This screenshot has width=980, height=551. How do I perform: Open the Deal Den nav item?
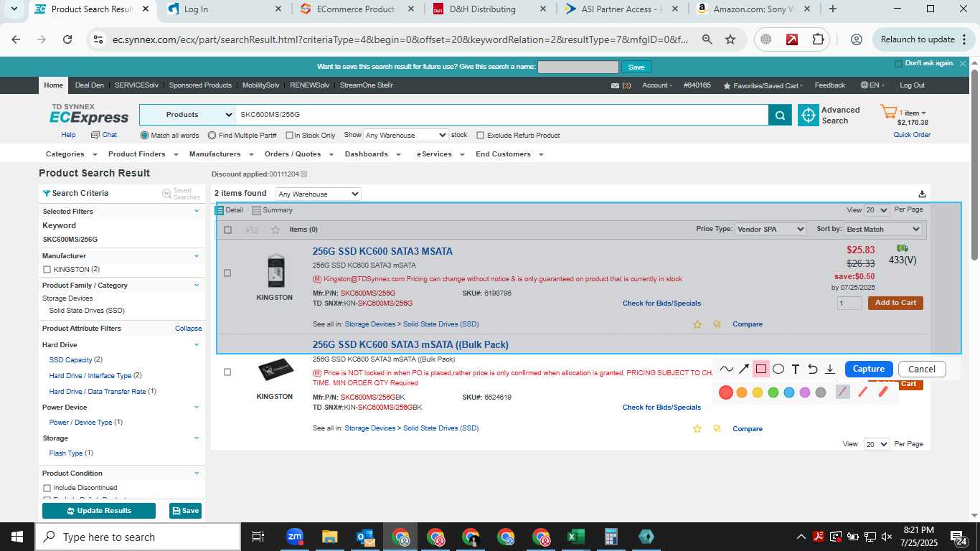(90, 85)
